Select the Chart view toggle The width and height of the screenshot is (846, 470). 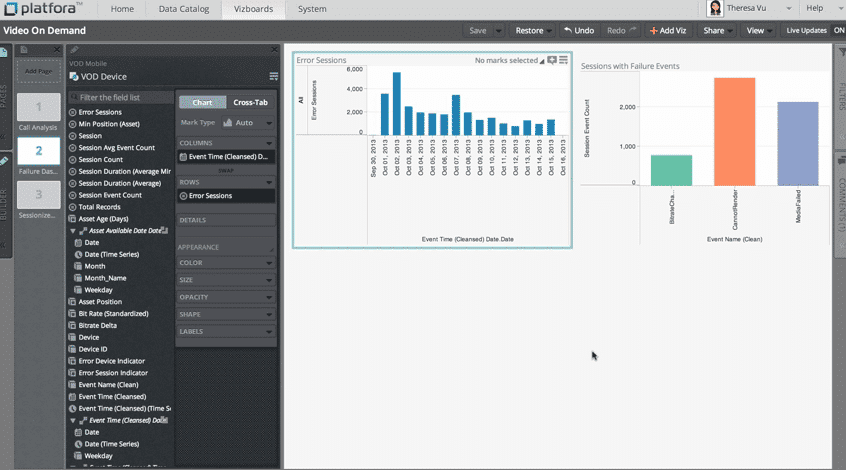tap(201, 102)
